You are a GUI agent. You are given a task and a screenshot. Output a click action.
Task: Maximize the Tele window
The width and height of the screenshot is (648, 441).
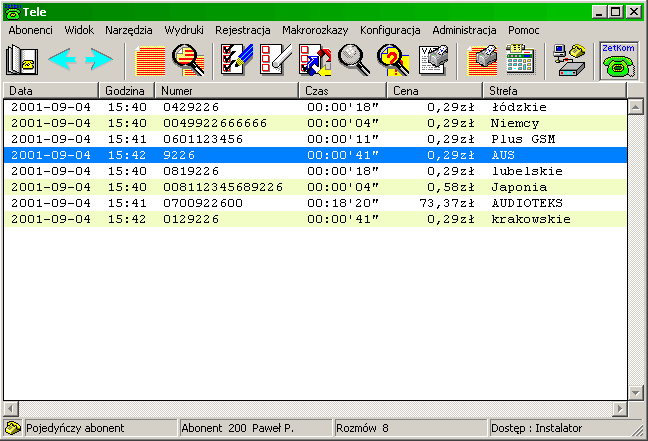pyautogui.click(x=616, y=12)
